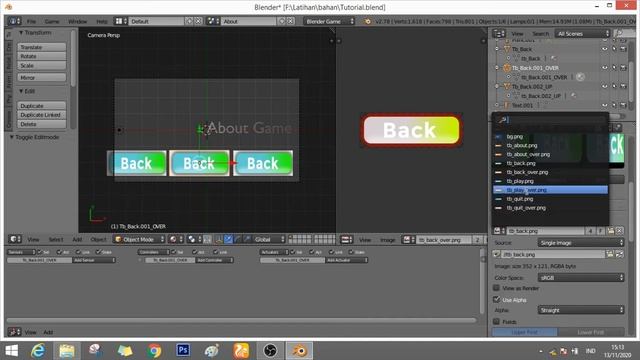This screenshot has width=640, height=360.
Task: Toggle renderability camera for Tb_Back.002_UP
Action: point(623,86)
